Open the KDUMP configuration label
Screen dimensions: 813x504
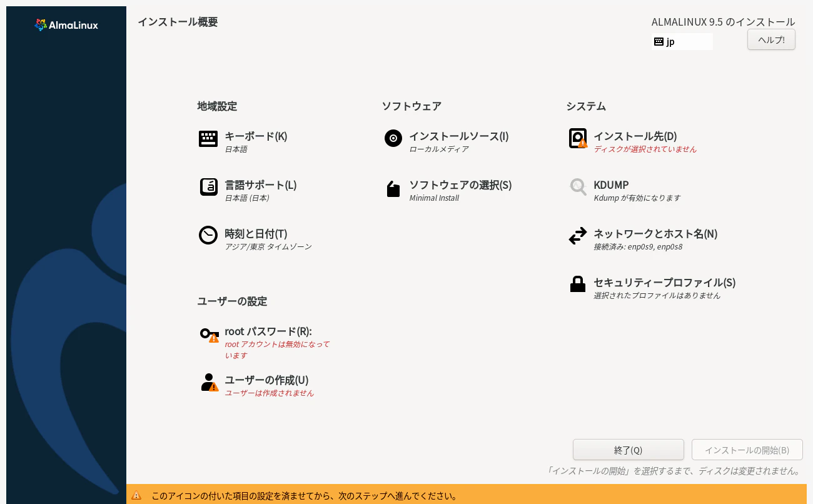coord(611,185)
